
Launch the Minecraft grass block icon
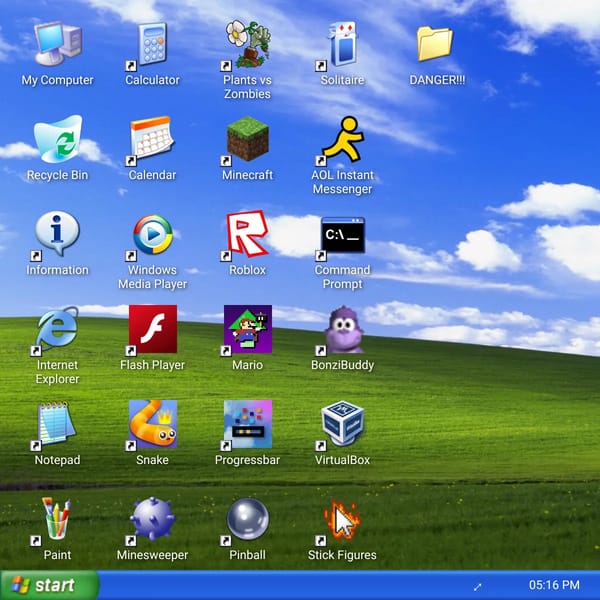(248, 139)
